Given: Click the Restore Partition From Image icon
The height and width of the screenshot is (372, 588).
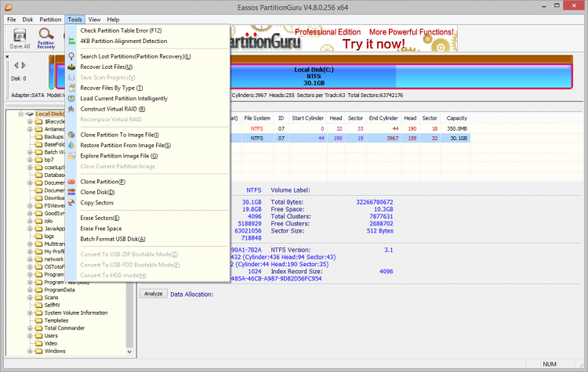Looking at the screenshot, I should [x=71, y=146].
